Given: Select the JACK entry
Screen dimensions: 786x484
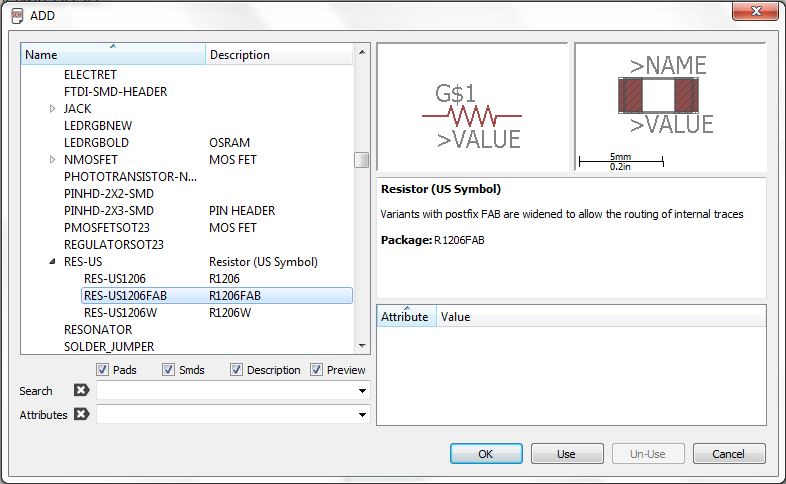Looking at the screenshot, I should coord(78,109).
